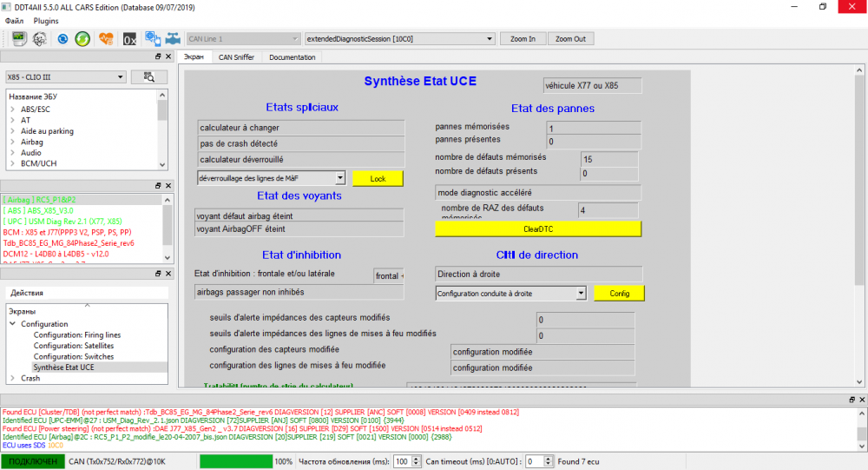Select Configuration: Switches screen
This screenshot has width=868, height=470.
click(x=74, y=356)
